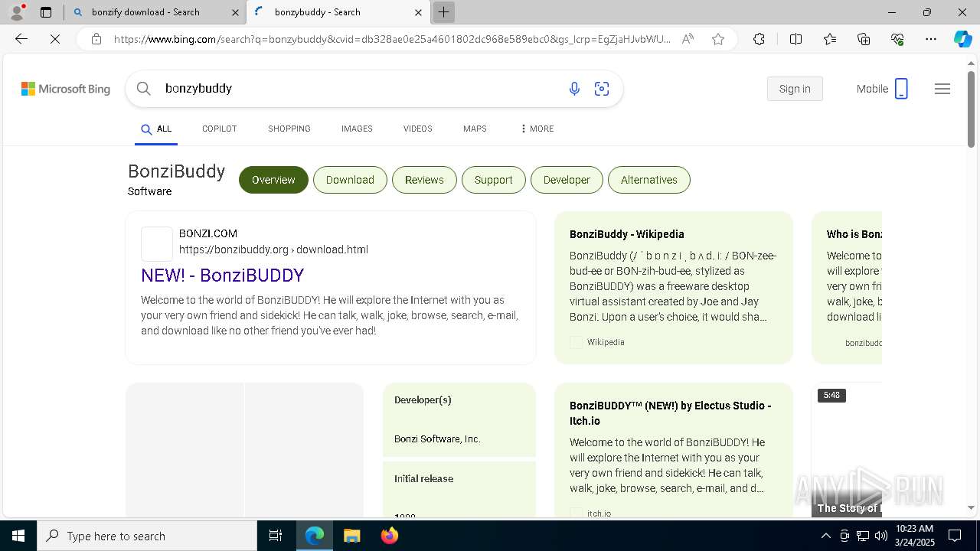Screen dimensions: 980x551
Task: Add this page to favorites star
Action: 718,39
